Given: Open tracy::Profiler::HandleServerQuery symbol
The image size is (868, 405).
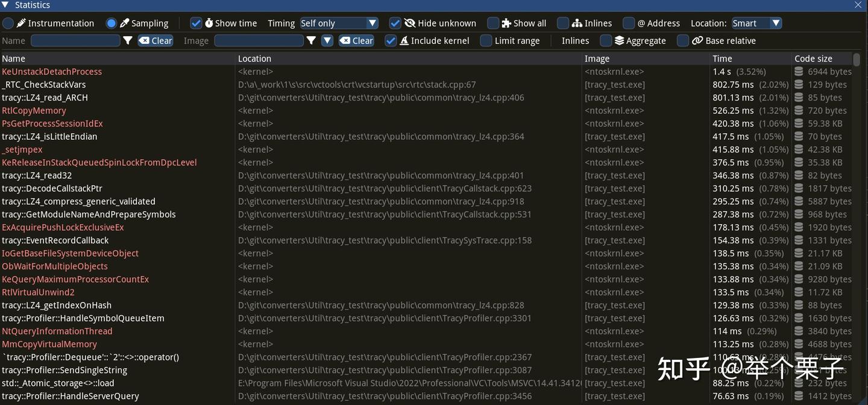Looking at the screenshot, I should [71, 396].
